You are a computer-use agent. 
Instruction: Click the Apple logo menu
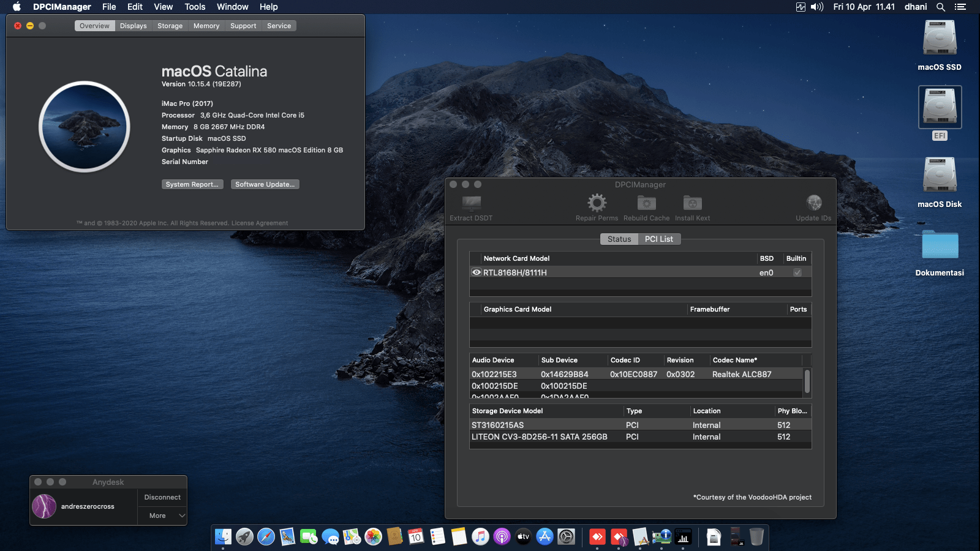[x=17, y=7]
